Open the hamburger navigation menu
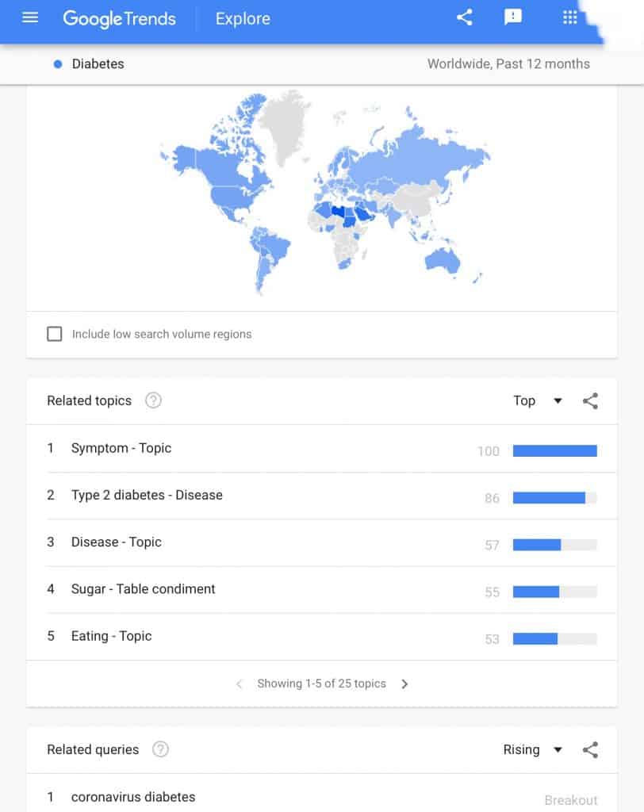 coord(30,17)
